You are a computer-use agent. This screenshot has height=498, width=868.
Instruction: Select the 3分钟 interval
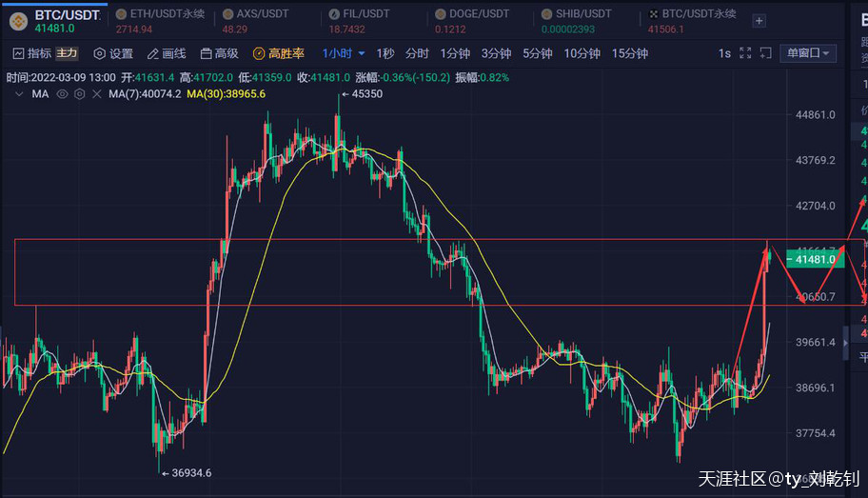tap(496, 53)
